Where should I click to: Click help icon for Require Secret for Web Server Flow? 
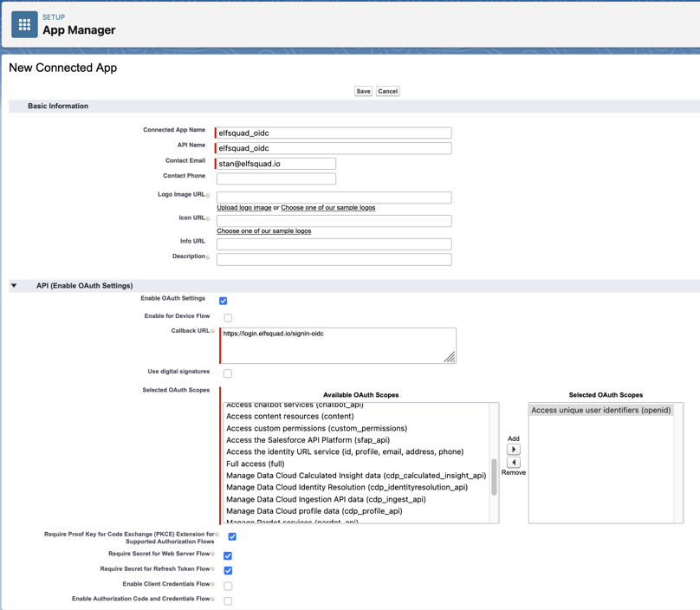pyautogui.click(x=212, y=554)
